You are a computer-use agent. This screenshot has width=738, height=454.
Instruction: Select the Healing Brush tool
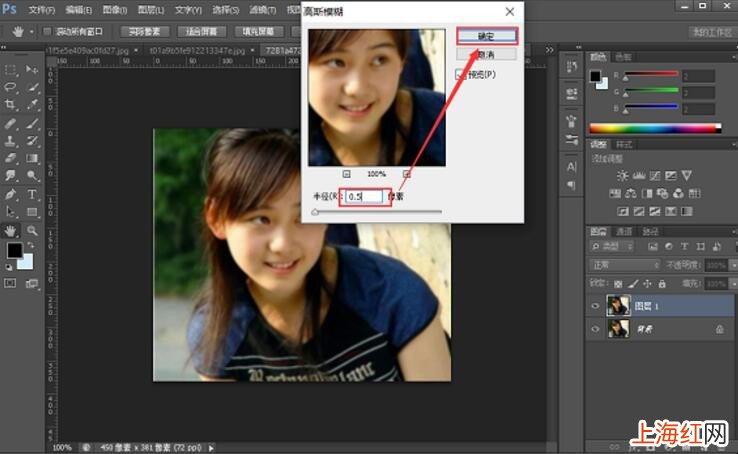point(10,124)
